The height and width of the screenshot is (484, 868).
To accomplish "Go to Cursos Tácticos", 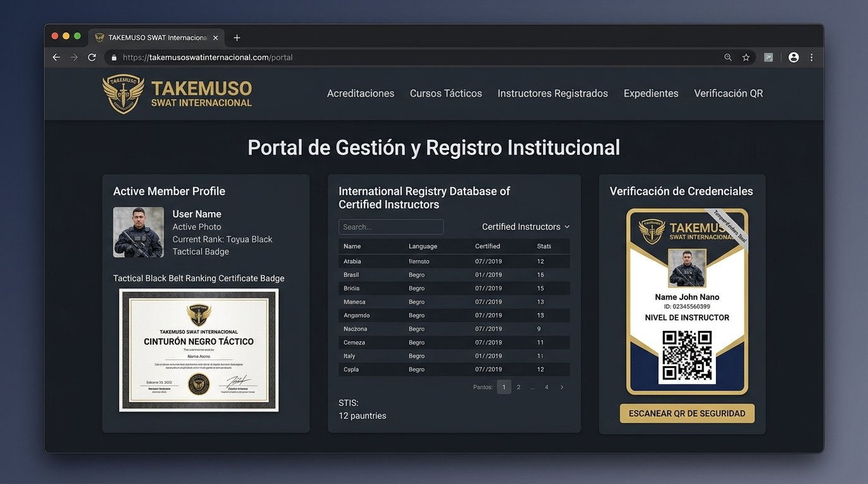I will 446,93.
